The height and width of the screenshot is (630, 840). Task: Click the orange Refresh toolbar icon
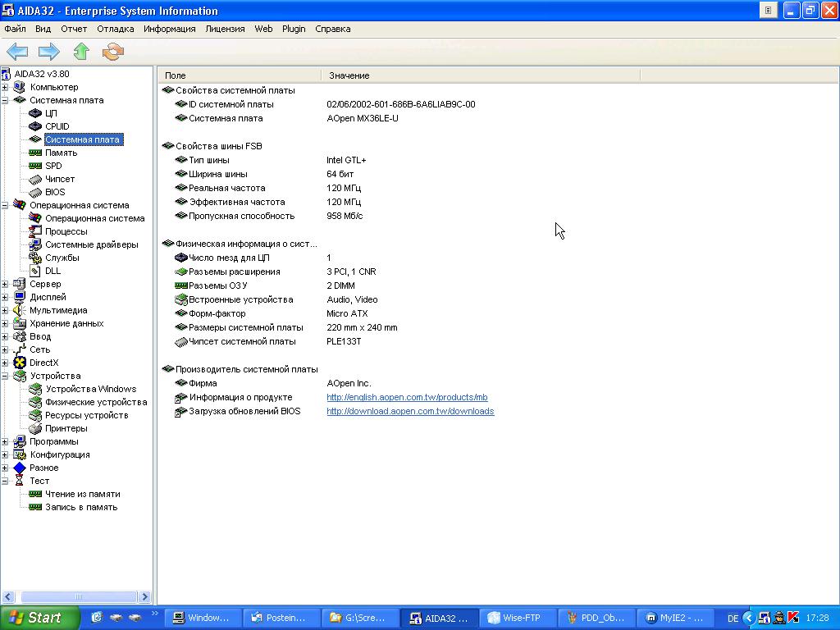point(113,52)
